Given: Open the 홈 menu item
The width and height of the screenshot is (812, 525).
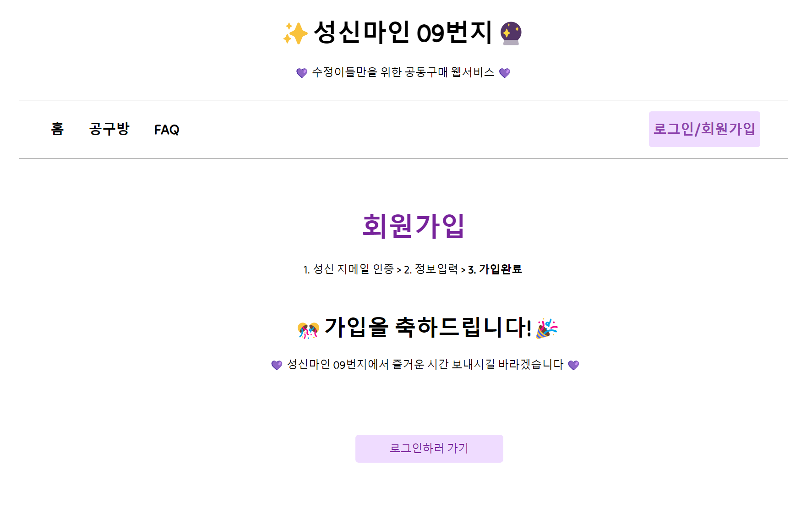Looking at the screenshot, I should click(x=57, y=130).
